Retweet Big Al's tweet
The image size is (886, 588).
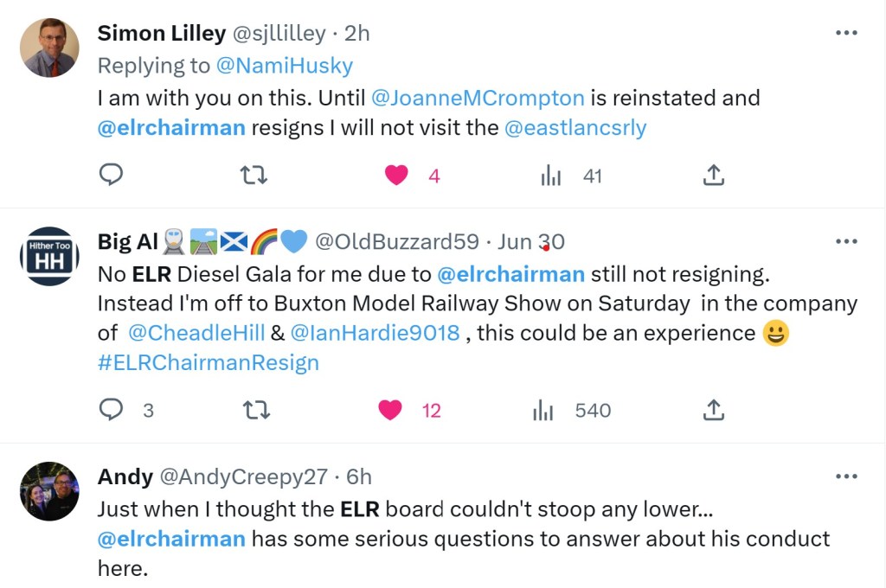coord(254,410)
